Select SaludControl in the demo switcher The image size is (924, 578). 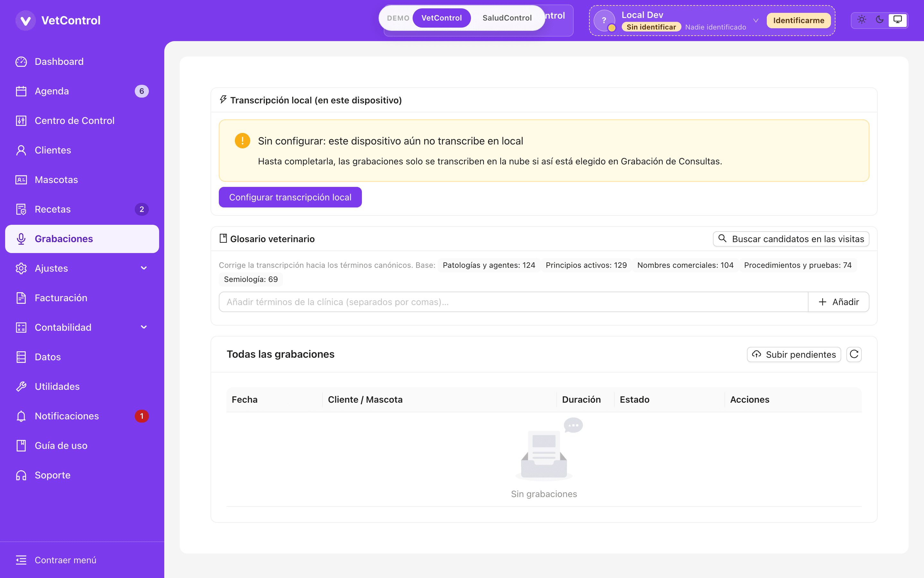(507, 18)
